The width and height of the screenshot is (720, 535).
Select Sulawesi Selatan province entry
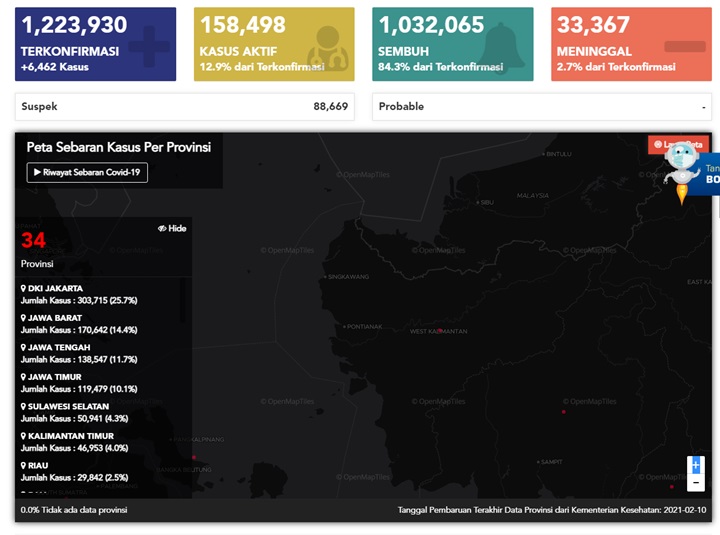(74, 412)
